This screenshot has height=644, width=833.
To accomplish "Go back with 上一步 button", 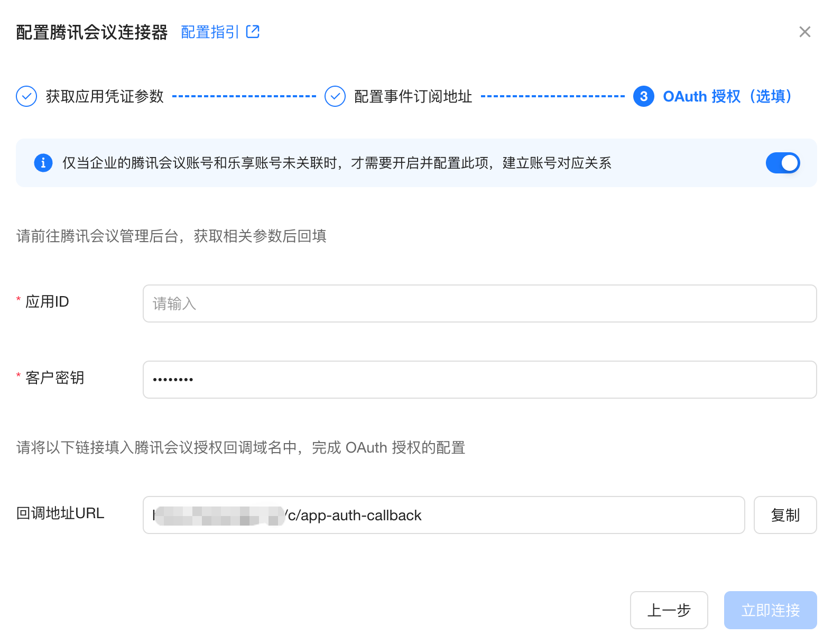I will pos(669,610).
